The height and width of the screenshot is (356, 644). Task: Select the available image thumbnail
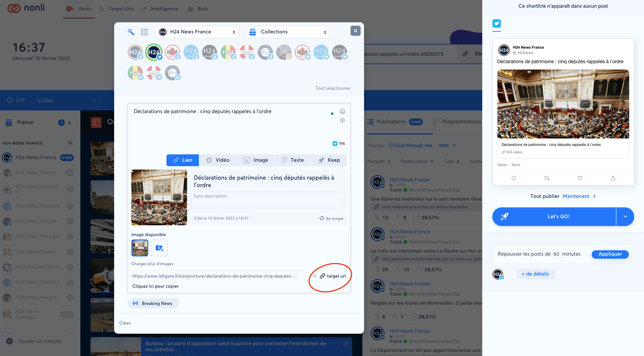tap(140, 248)
